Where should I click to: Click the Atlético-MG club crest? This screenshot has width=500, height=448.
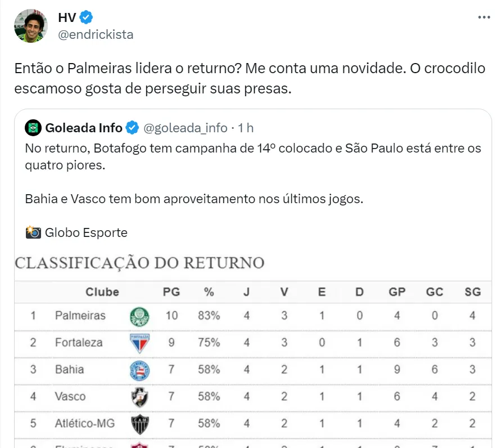pos(139,423)
